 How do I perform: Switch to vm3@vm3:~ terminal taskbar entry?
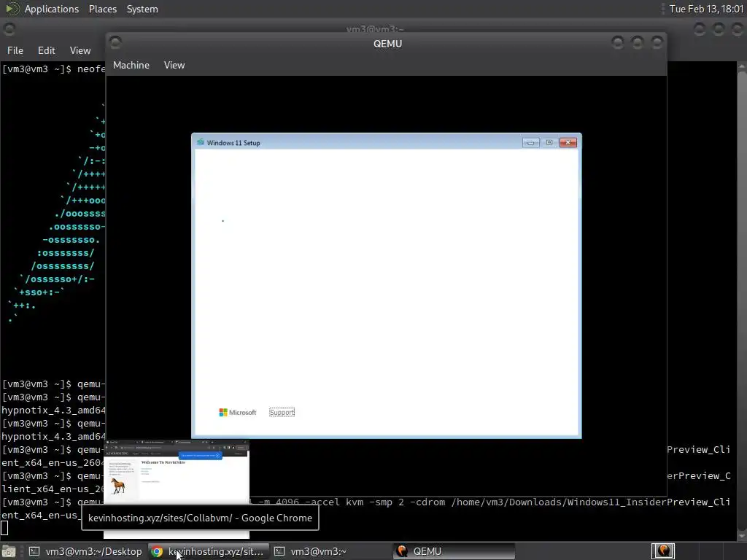pos(331,551)
